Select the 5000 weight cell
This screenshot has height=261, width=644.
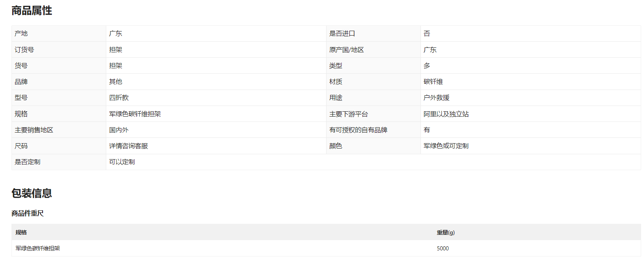pyautogui.click(x=443, y=248)
